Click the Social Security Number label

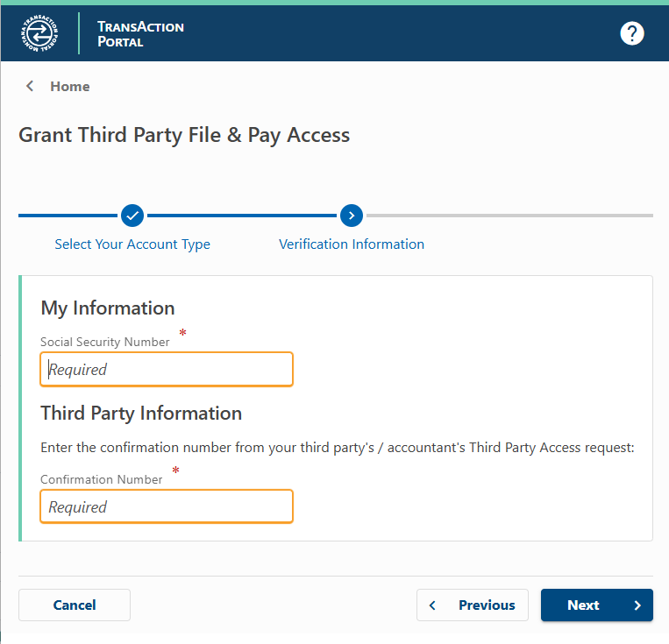[105, 342]
